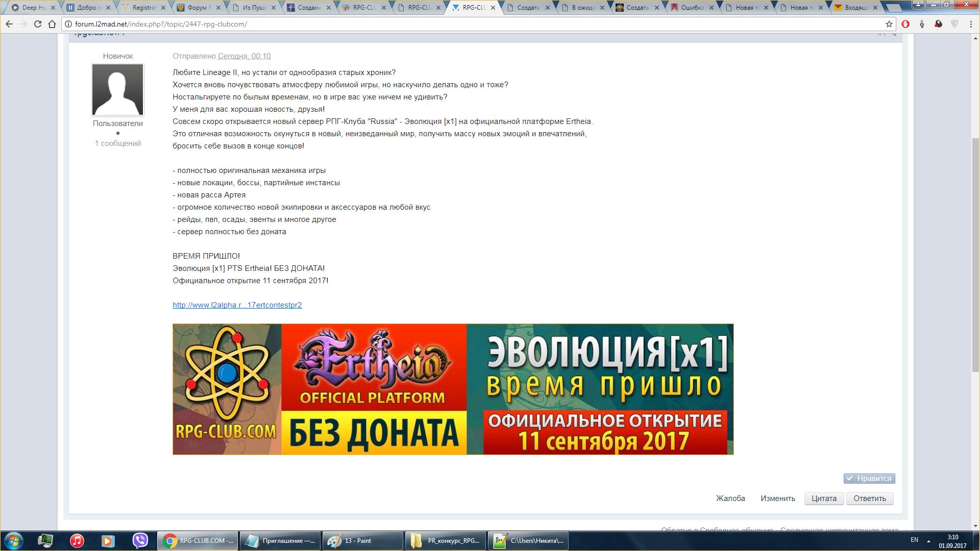Image resolution: width=980 pixels, height=551 pixels.
Task: Show hidden system tray icons
Action: coord(928,541)
